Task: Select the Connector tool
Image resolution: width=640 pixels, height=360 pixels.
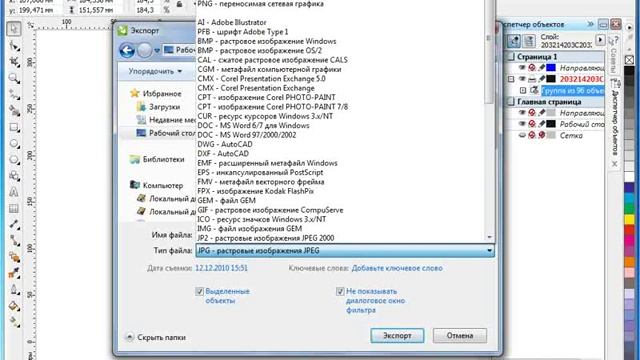Action: pyautogui.click(x=14, y=240)
